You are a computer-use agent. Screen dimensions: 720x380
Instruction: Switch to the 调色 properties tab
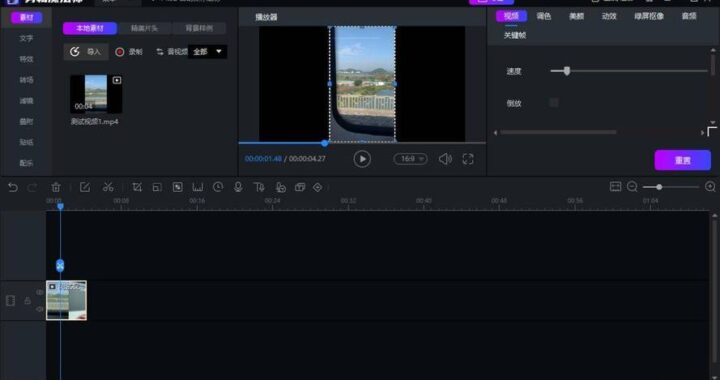pos(544,16)
